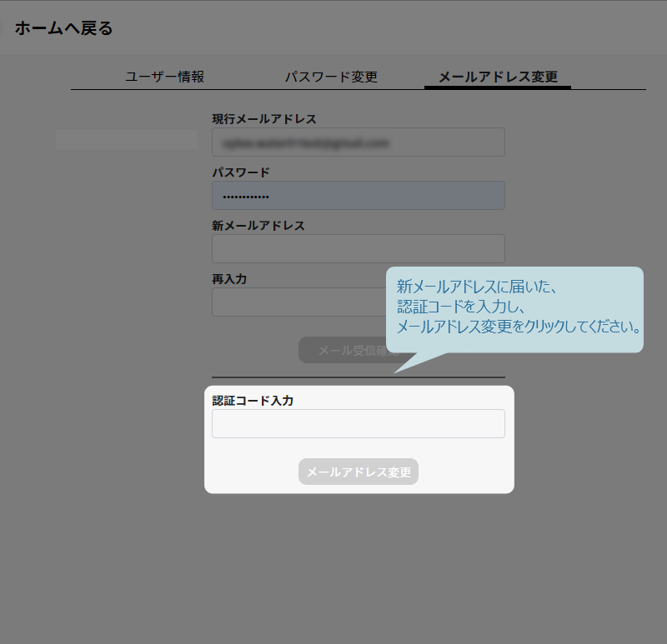
Task: Click the 新メールアドレス label text
Action: tap(258, 226)
